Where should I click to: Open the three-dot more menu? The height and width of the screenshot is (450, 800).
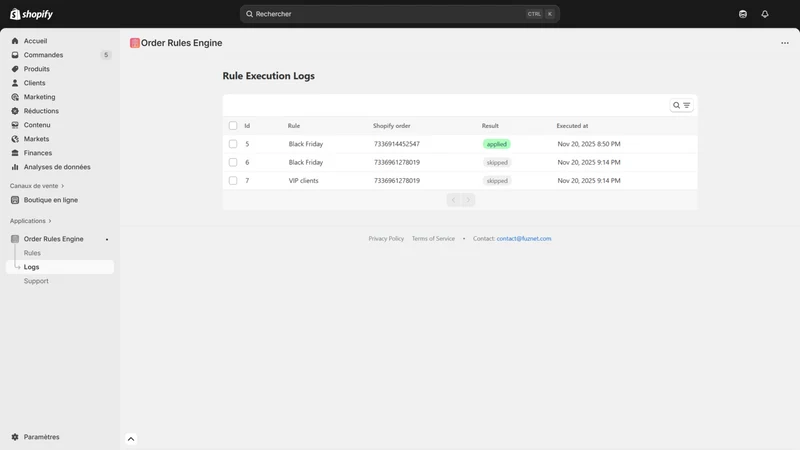pyautogui.click(x=785, y=43)
